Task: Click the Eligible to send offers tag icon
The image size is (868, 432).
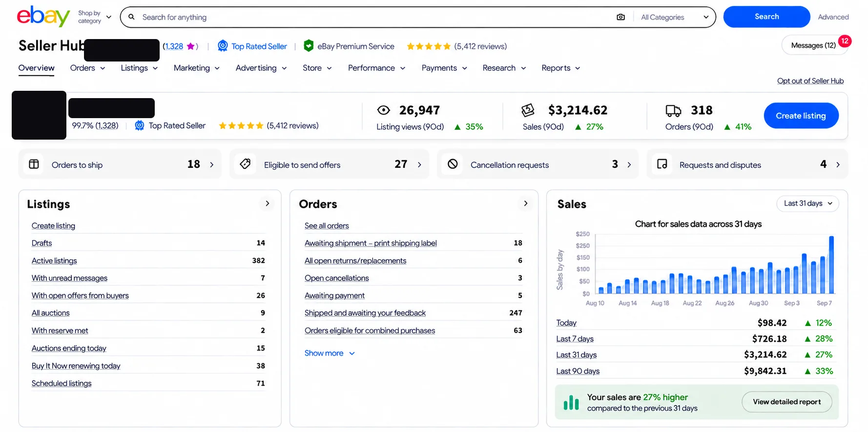Action: pos(245,164)
